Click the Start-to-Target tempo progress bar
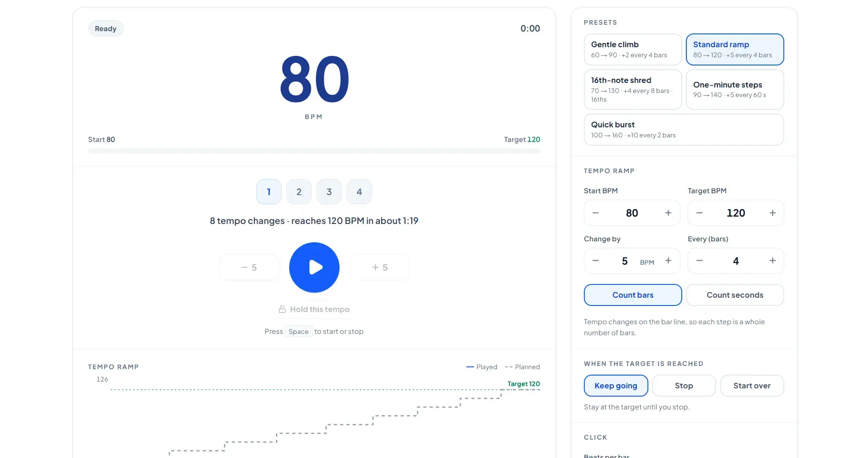 314,151
